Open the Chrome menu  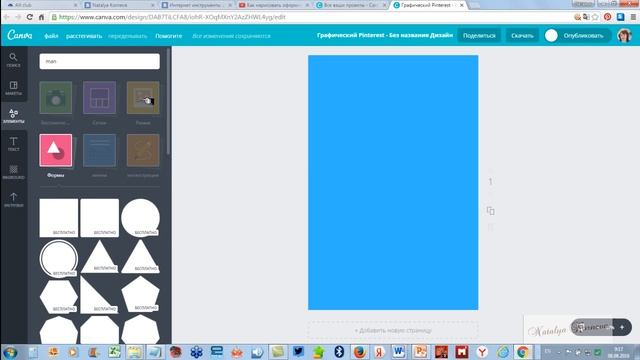(x=633, y=17)
